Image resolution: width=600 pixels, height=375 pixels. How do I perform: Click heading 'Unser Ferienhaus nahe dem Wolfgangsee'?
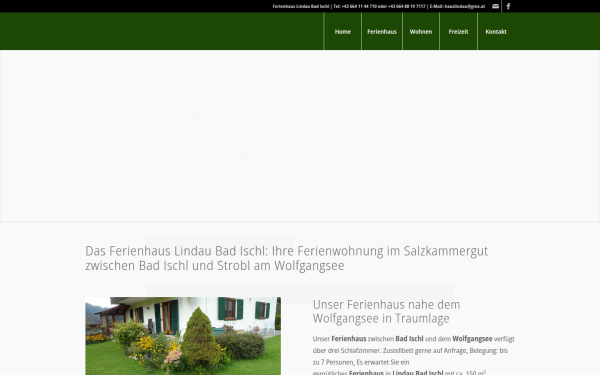click(386, 311)
